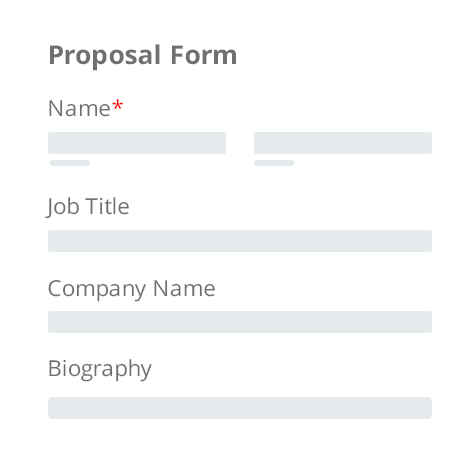Click the Proposal Form heading
This screenshot has height=453, width=472.
[143, 56]
